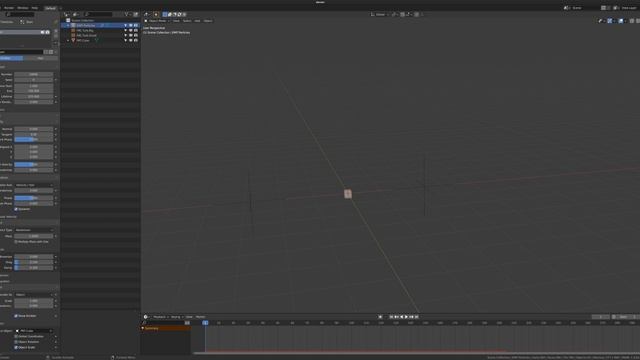Open the outliner filter funnel icon
This screenshot has width=640, height=360.
[127, 14]
